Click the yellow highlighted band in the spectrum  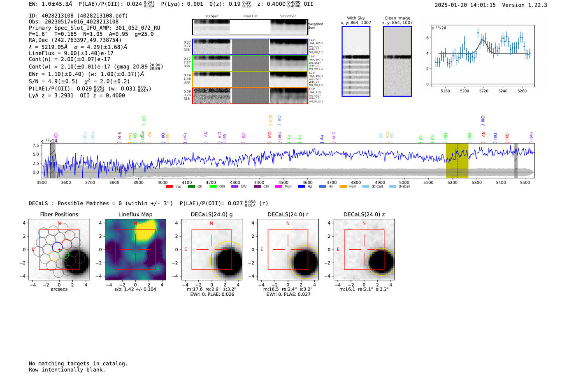tap(457, 160)
